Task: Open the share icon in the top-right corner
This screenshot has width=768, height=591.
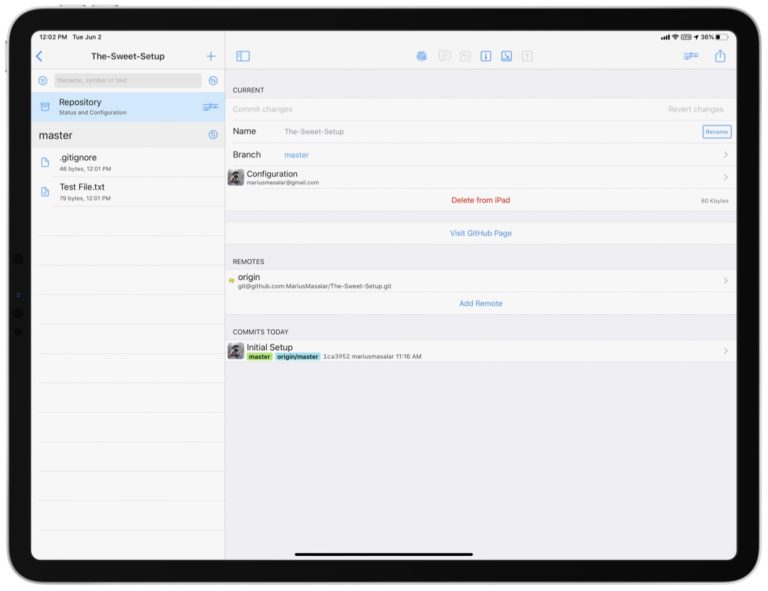Action: click(x=720, y=57)
